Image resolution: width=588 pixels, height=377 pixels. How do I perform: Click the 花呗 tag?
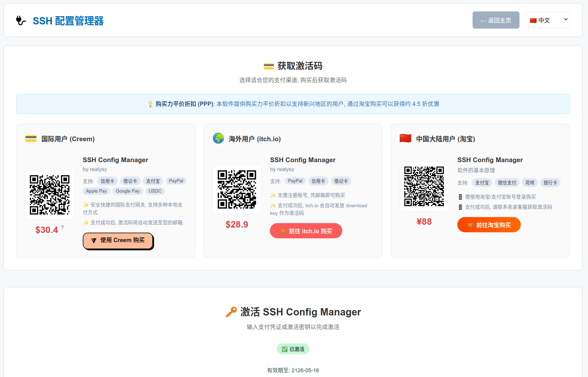click(530, 182)
